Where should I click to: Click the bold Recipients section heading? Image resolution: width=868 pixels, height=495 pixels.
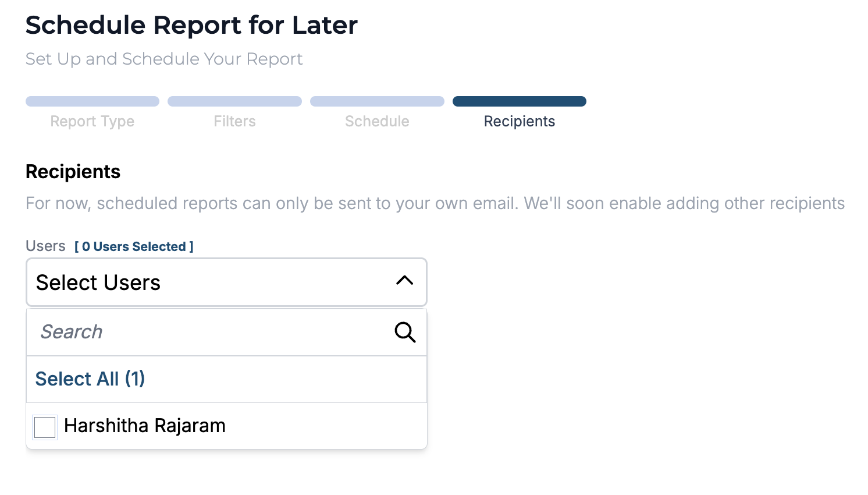pos(73,172)
